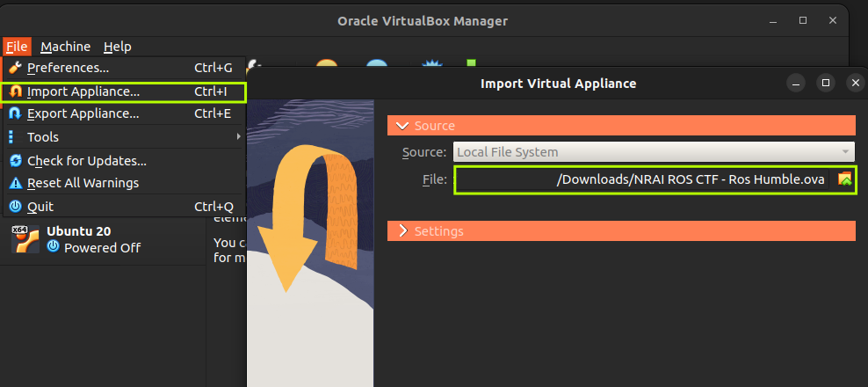Click the Export Appliance icon
The width and height of the screenshot is (868, 387).
tap(14, 113)
